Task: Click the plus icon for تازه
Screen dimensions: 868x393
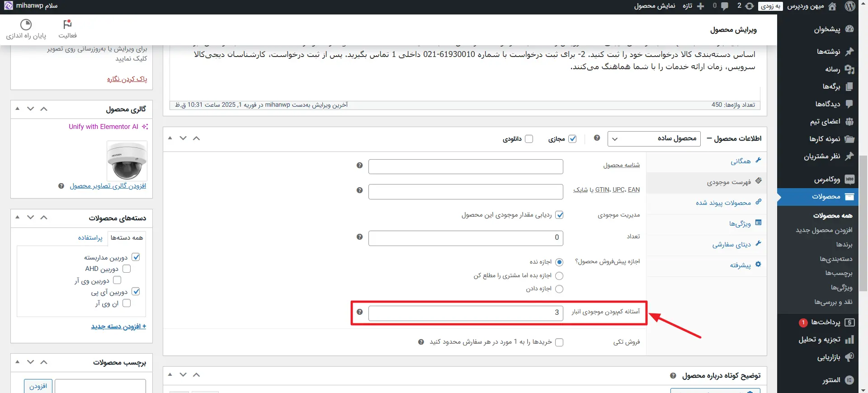Action: coord(701,6)
